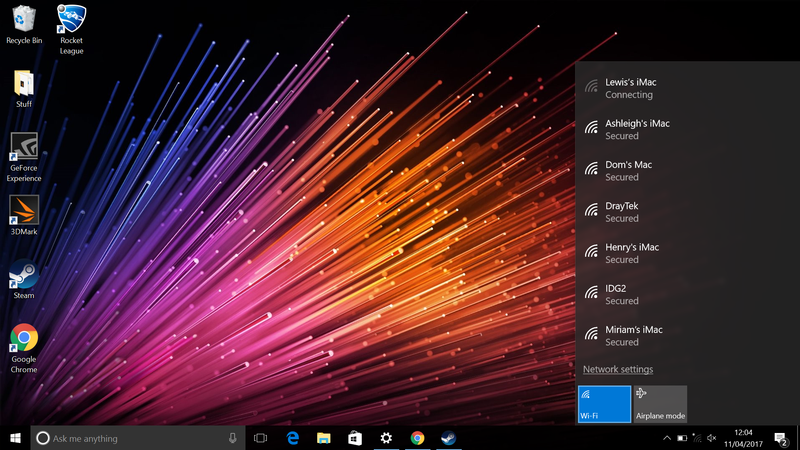Open Microsoft Edge from the taskbar
800x450 pixels.
pyautogui.click(x=293, y=438)
